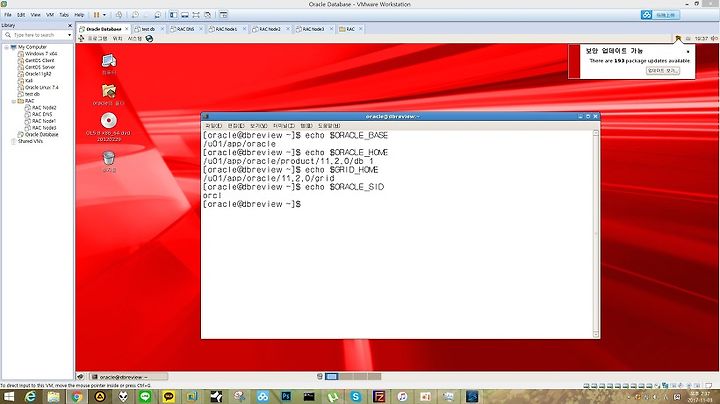Select CentOS Client in library
720x404 pixels.
coord(39,61)
